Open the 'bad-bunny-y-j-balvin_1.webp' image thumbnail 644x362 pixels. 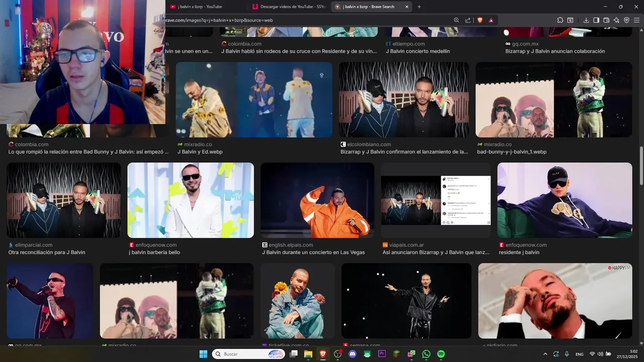tap(554, 100)
